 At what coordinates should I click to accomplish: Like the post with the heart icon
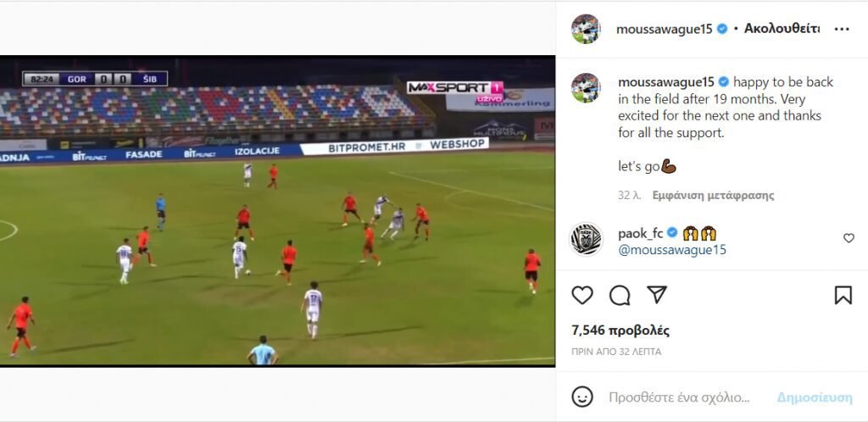coord(581,296)
